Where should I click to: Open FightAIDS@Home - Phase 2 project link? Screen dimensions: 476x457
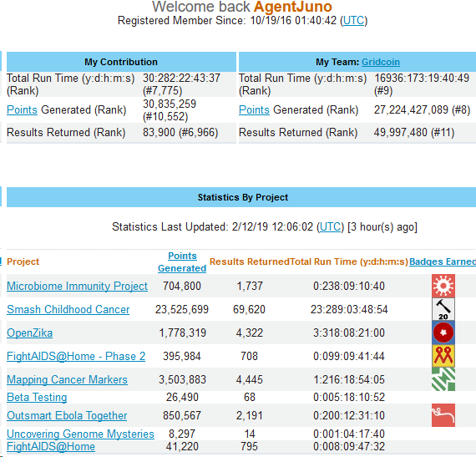tap(76, 356)
